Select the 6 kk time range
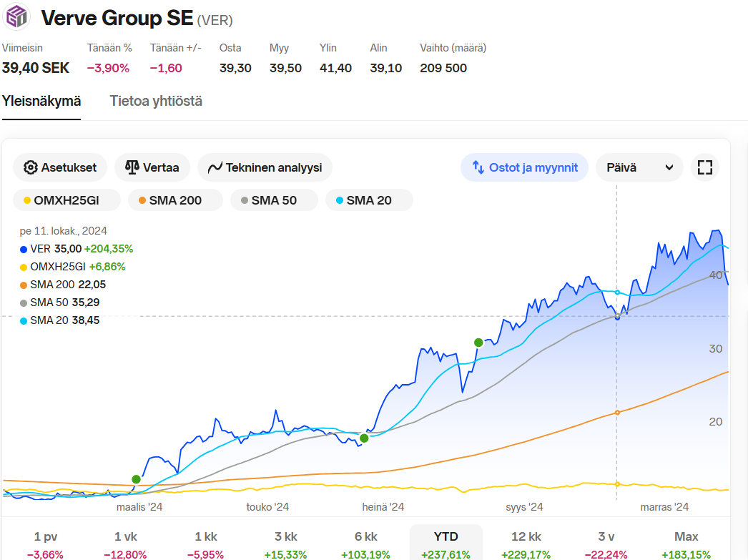The image size is (748, 560). [366, 544]
